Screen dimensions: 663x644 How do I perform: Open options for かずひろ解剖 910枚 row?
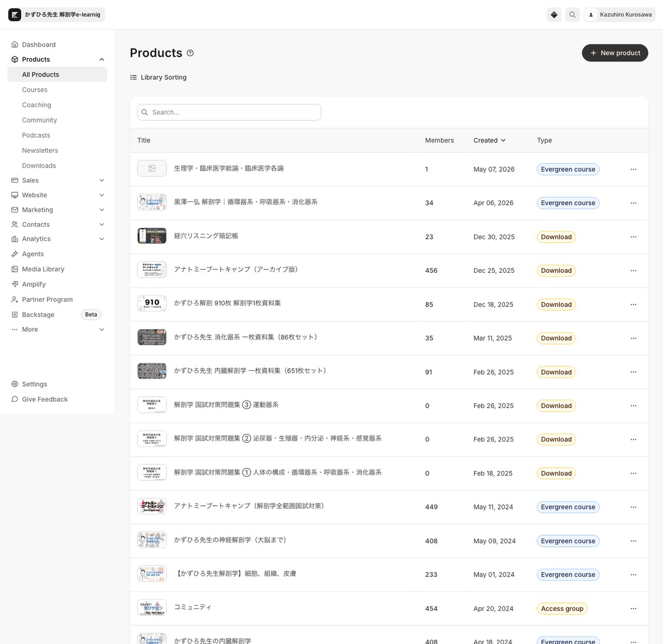coord(633,304)
